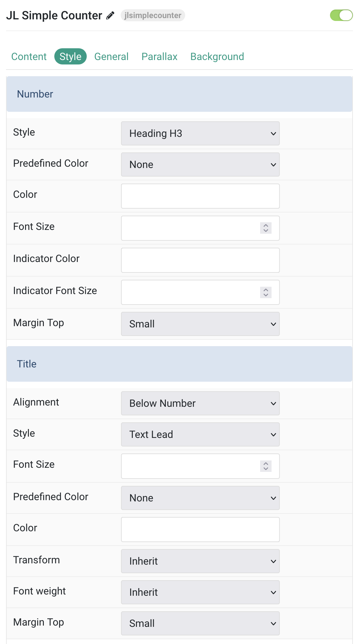Click the Title Font Size input field
The width and height of the screenshot is (357, 644).
200,466
